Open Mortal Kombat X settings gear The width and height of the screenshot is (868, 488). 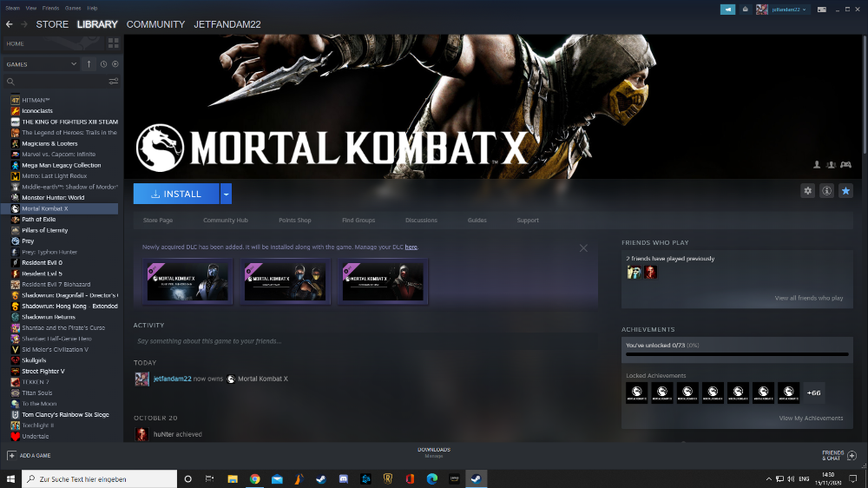click(x=807, y=191)
